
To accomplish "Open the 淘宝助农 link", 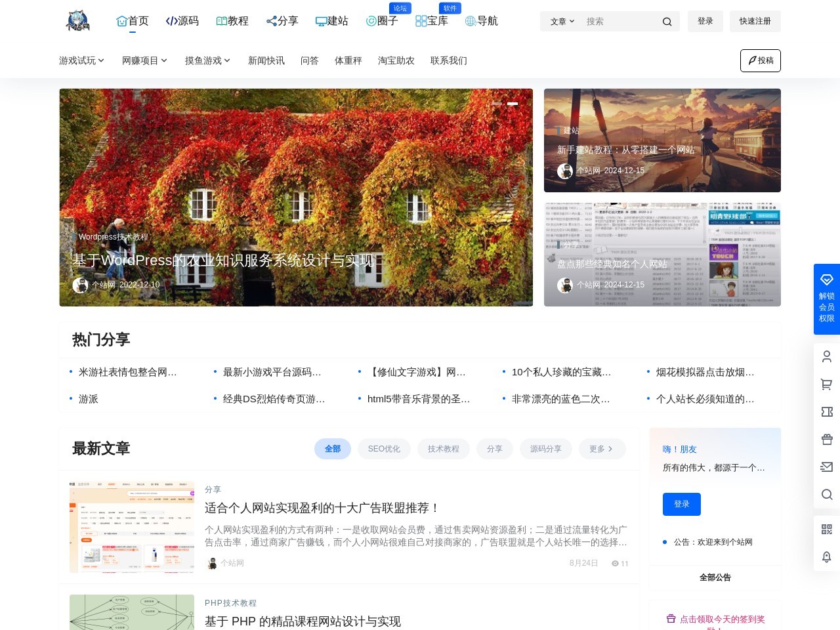I will (396, 60).
